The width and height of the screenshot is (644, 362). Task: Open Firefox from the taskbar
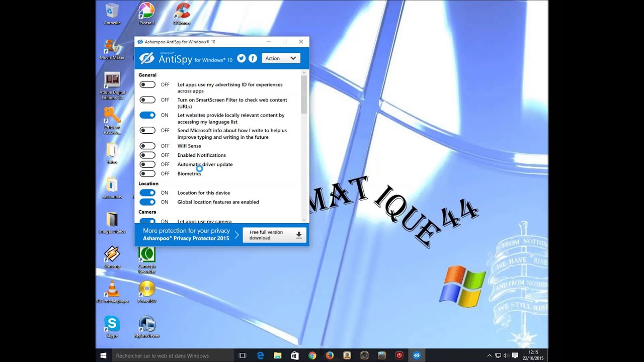point(330,355)
